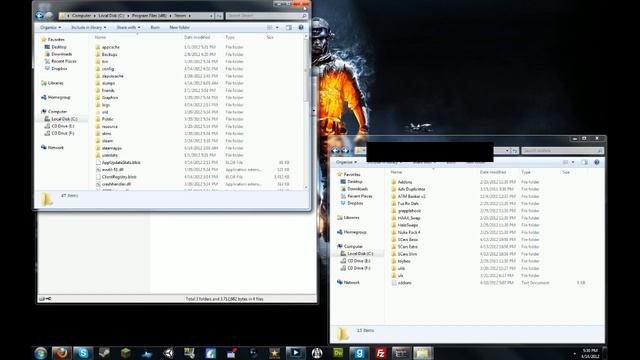Sort by Type column in addons window
The width and height of the screenshot is (640, 360).
point(526,172)
